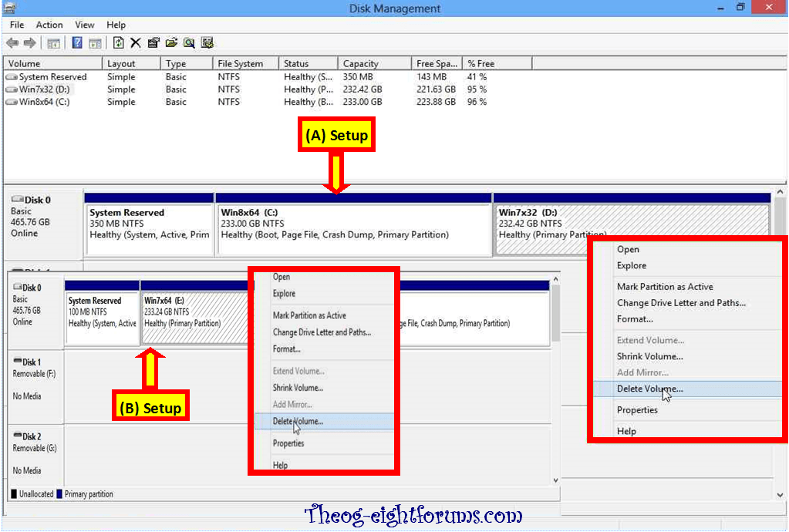Click Show/Hide Action Pane toolbar icon
The image size is (789, 532).
[x=95, y=43]
